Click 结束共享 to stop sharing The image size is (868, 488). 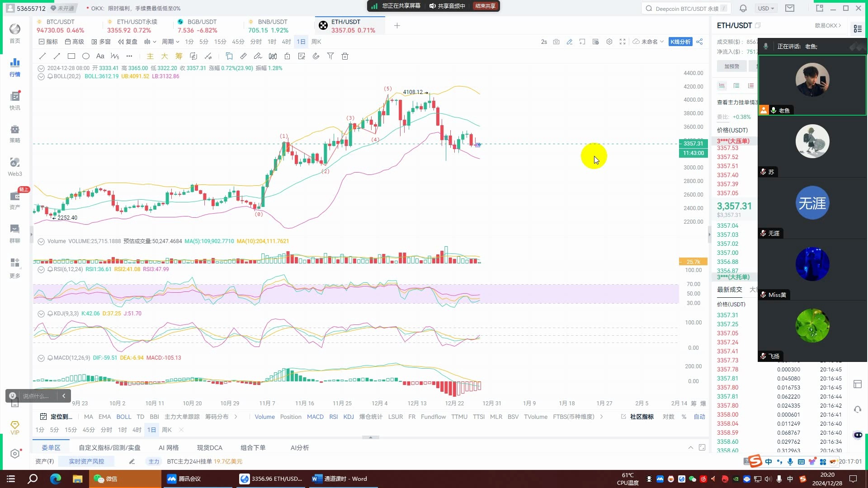485,6
